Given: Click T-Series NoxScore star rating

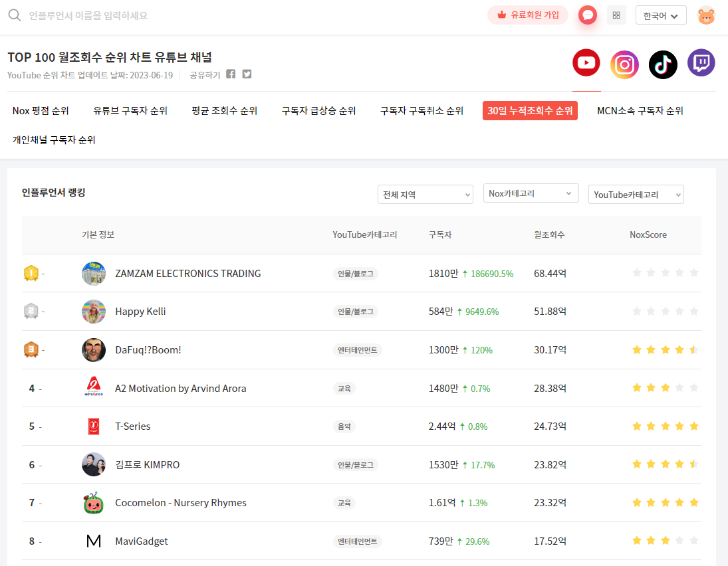Looking at the screenshot, I should [x=666, y=426].
